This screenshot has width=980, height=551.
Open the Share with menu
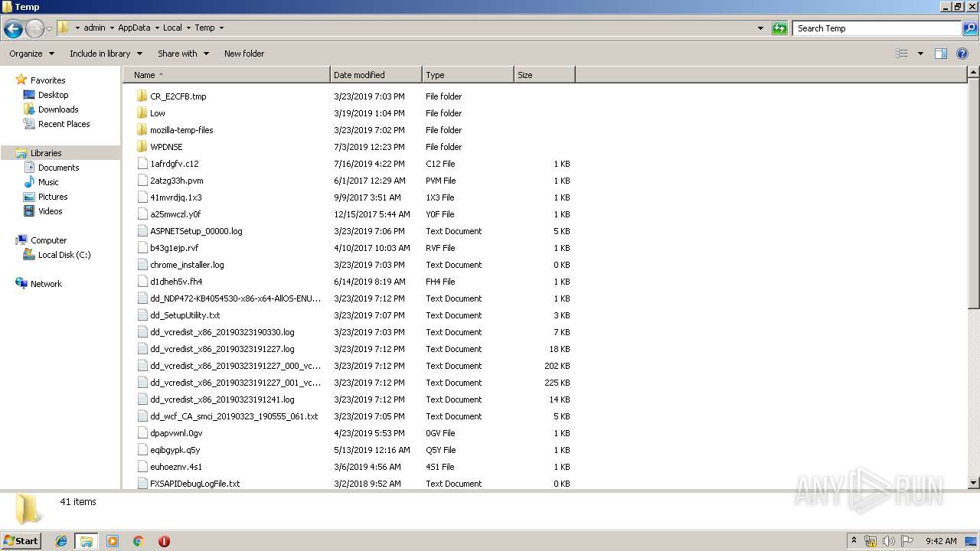click(x=183, y=54)
